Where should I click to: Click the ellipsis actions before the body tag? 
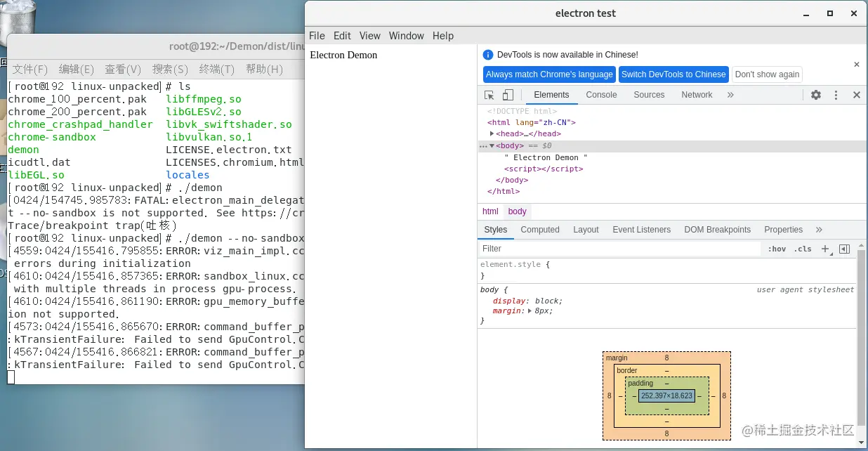click(x=483, y=146)
